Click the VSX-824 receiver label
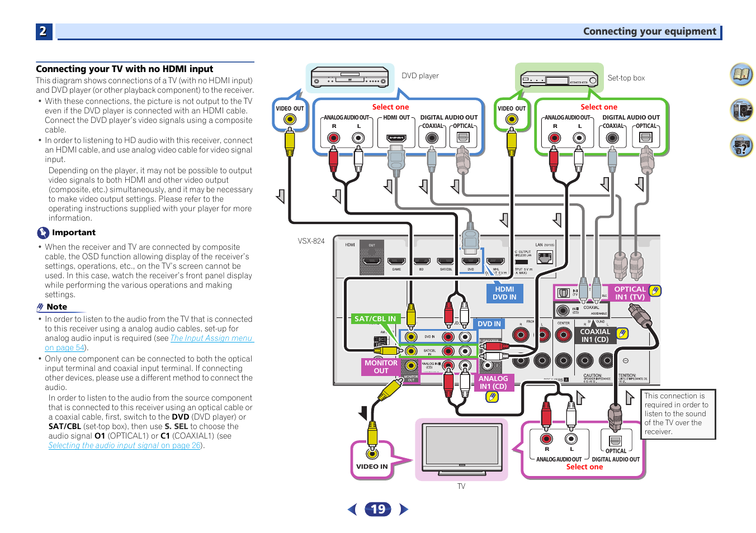 coord(311,241)
